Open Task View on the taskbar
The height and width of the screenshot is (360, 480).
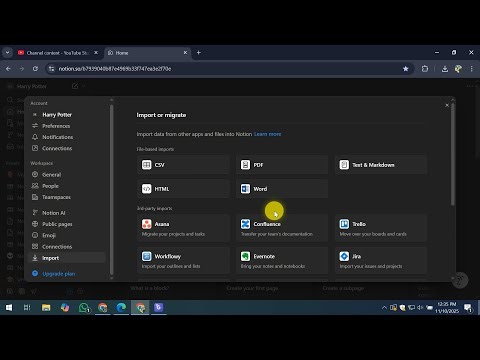click(x=27, y=307)
